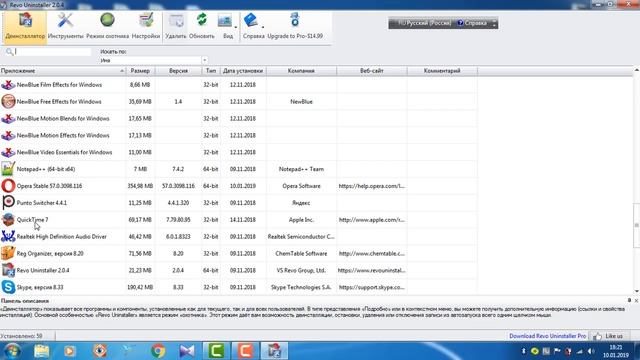
Task: Click Skype website support.skype.com cell
Action: click(x=371, y=287)
